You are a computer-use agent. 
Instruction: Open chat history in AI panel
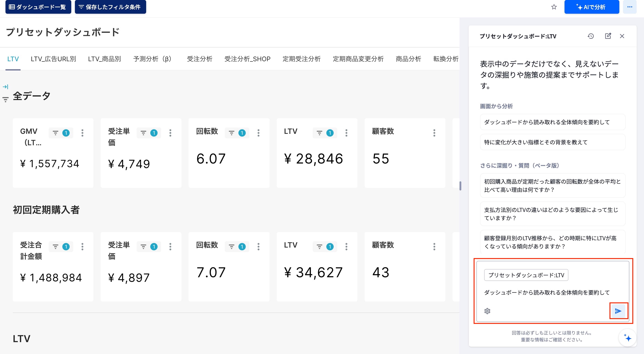(591, 36)
